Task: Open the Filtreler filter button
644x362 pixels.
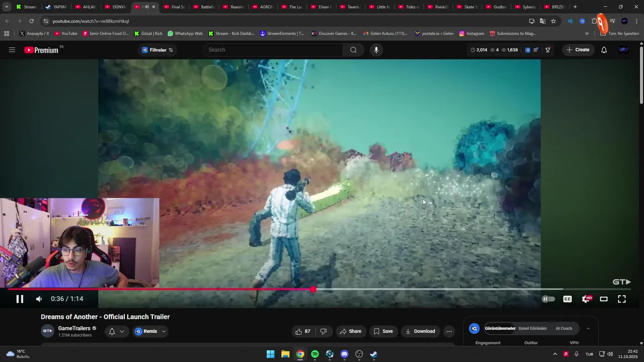Action: coord(157,50)
